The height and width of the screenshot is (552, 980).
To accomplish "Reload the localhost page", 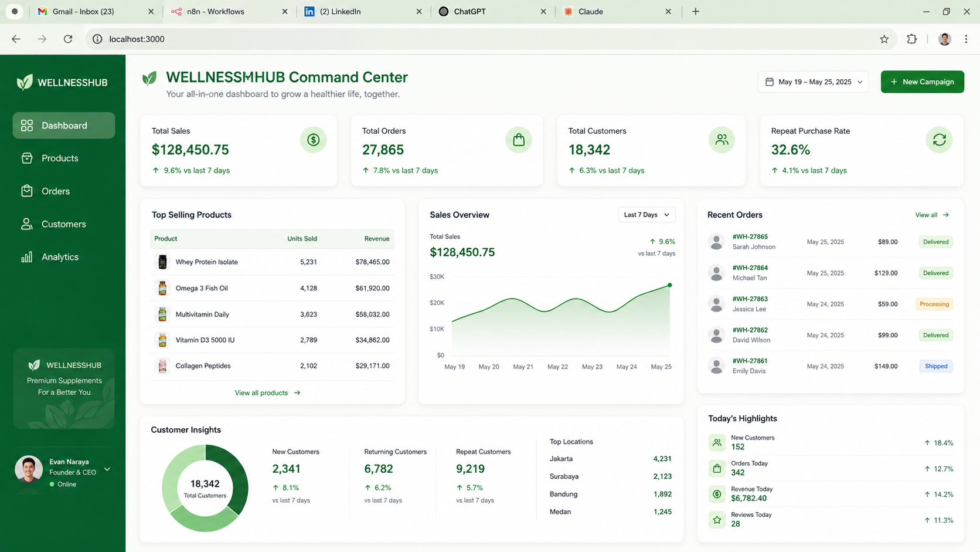I will pyautogui.click(x=68, y=39).
